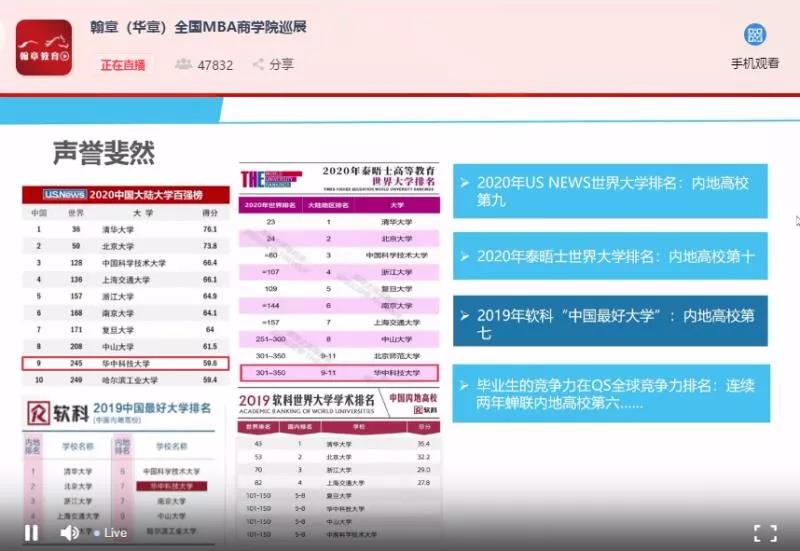
Task: Click the viewer count icon beside 47832
Action: 183,64
